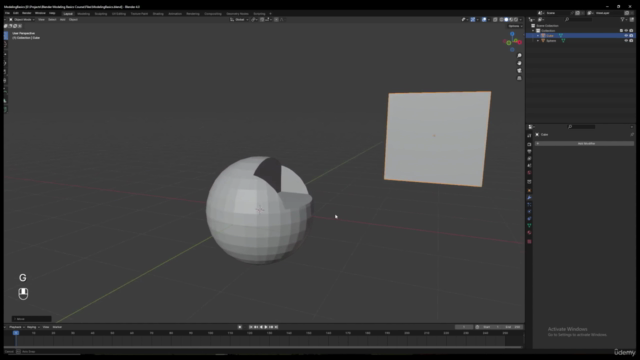The height and width of the screenshot is (360, 640).
Task: Open the Particles properties tab icon
Action: 529,204
